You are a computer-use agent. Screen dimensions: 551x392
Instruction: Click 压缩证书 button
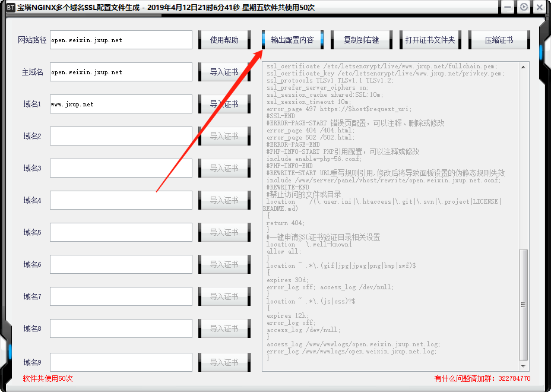(499, 40)
